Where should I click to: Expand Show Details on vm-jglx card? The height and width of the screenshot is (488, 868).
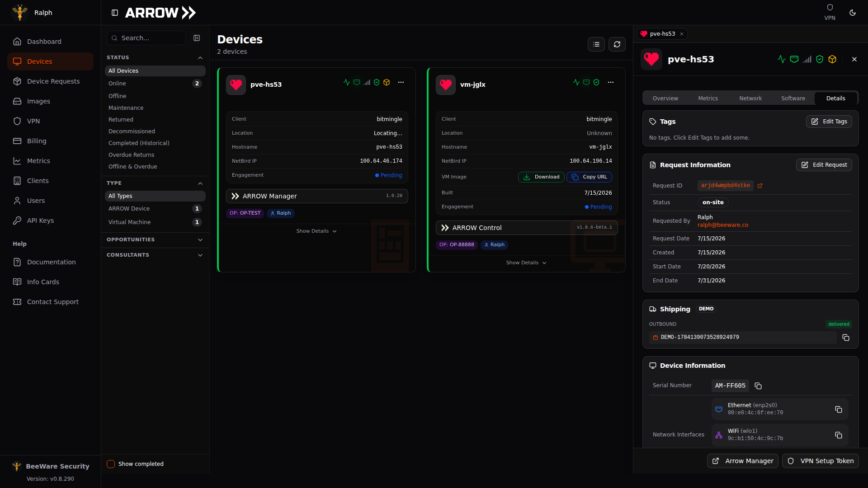pos(526,263)
